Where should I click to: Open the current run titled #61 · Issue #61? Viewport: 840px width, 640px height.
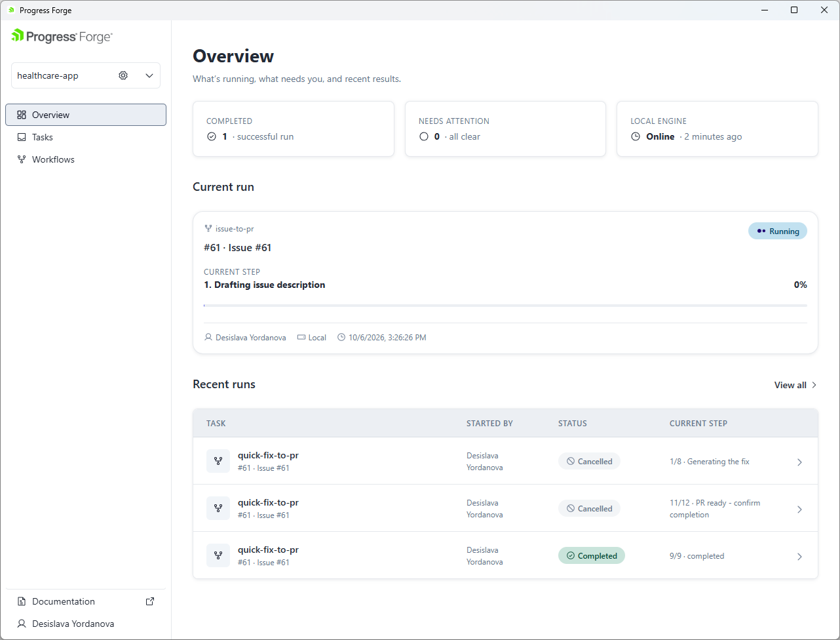click(x=237, y=247)
